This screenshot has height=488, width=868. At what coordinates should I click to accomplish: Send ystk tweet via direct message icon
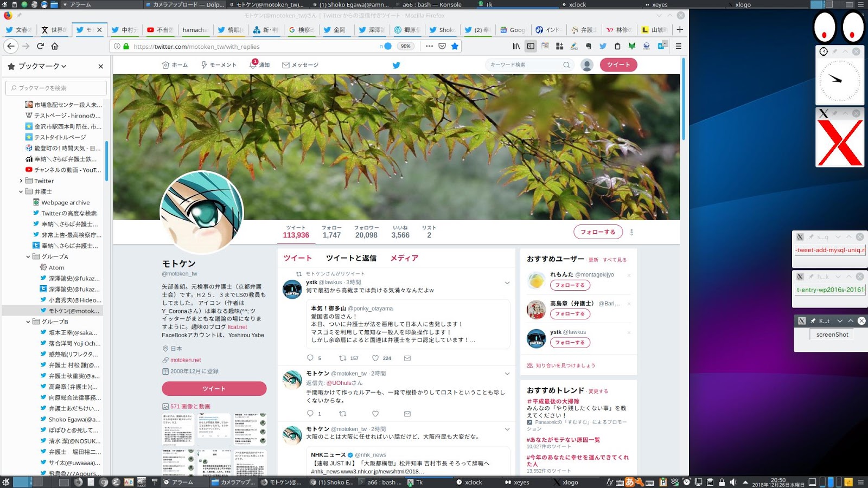click(x=407, y=358)
